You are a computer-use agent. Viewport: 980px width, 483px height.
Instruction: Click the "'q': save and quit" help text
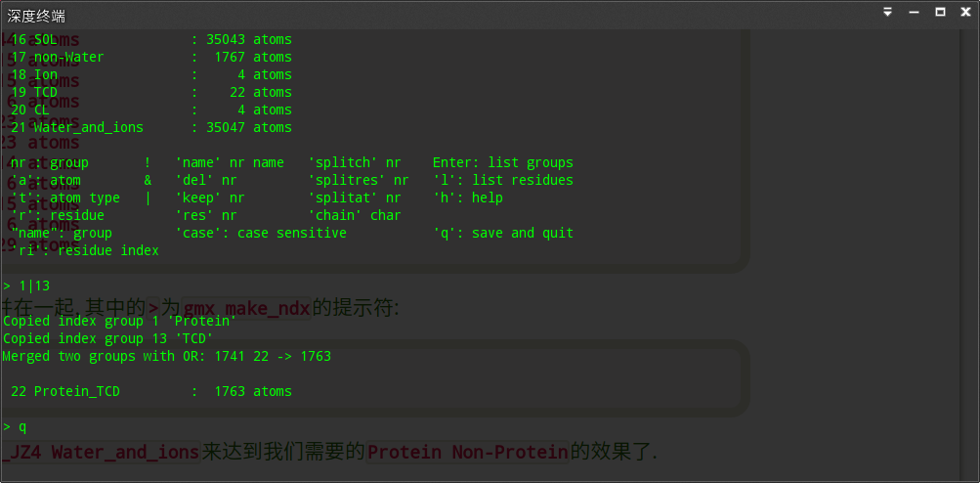point(503,233)
